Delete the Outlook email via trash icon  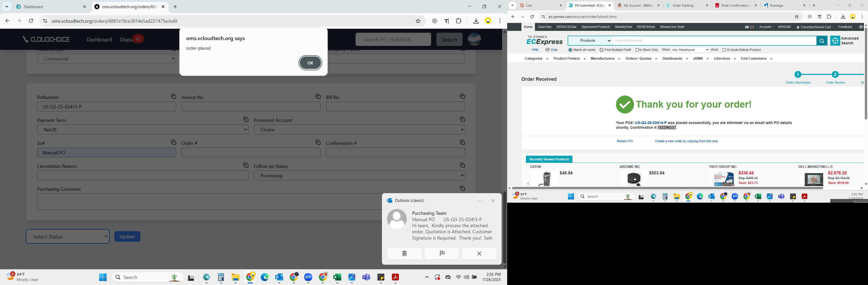pos(404,253)
